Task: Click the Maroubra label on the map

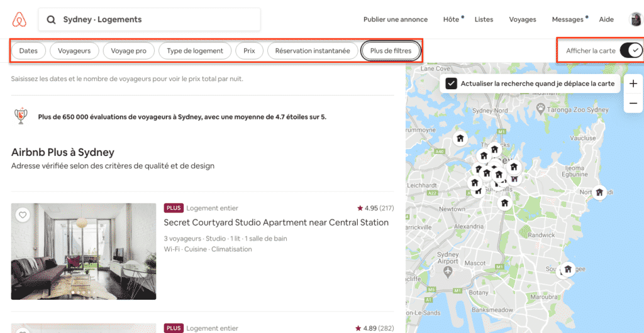Action: pos(543,297)
